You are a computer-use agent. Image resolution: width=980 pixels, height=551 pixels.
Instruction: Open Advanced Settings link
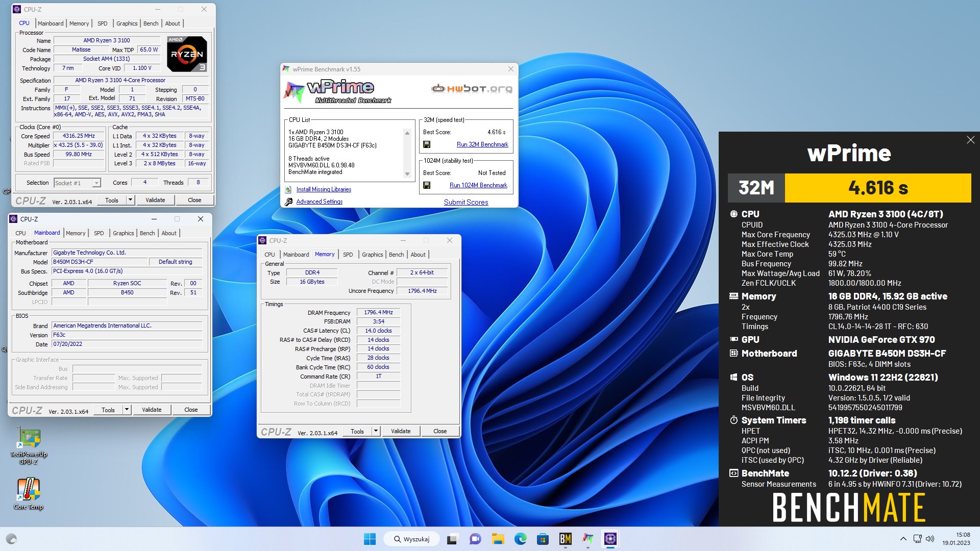tap(320, 202)
